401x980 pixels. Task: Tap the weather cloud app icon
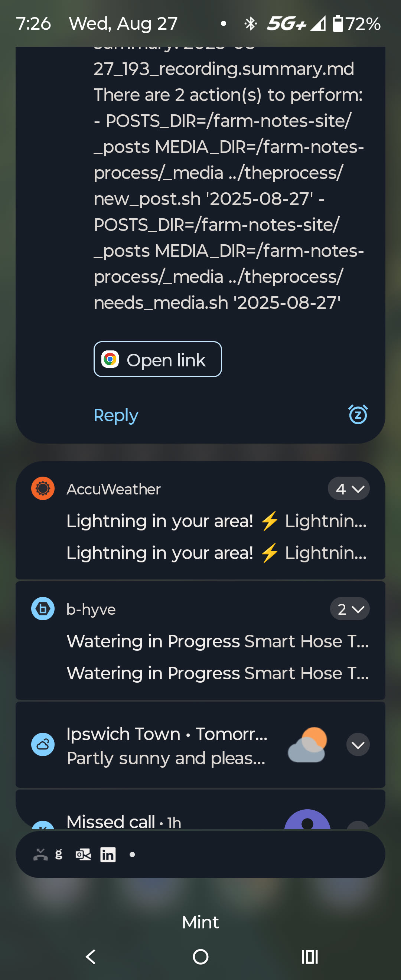pos(43,744)
